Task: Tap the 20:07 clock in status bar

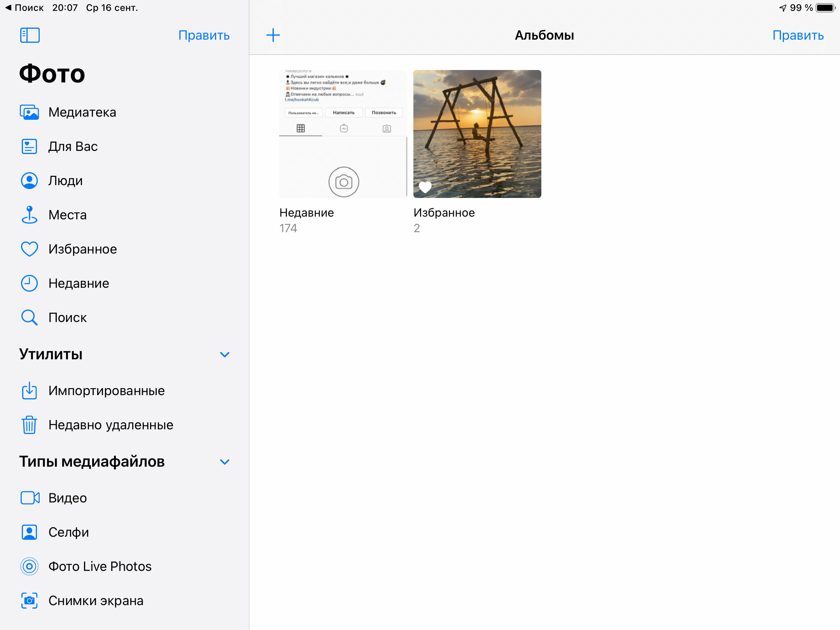Action: [x=65, y=8]
